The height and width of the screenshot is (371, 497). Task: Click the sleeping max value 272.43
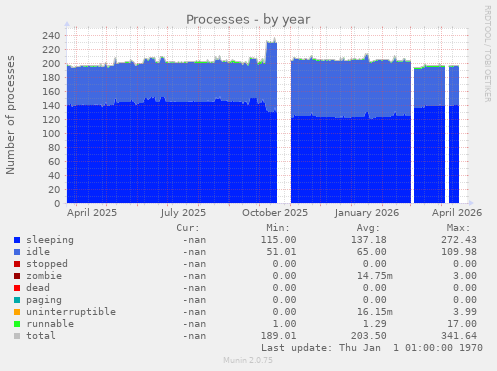click(x=459, y=240)
